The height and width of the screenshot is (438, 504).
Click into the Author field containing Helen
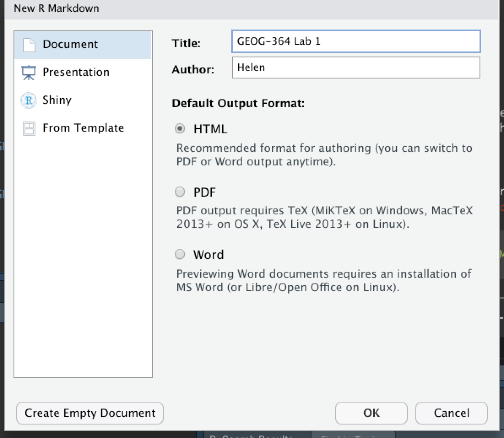pyautogui.click(x=356, y=68)
